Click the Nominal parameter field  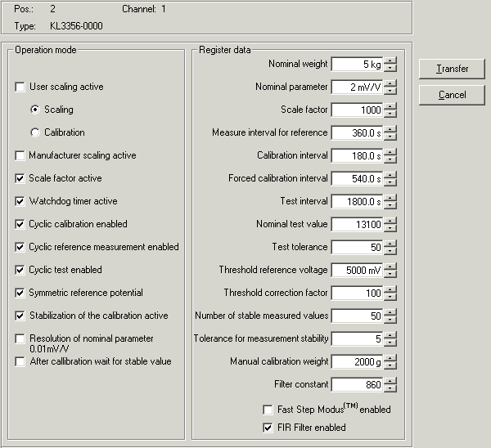coord(357,87)
